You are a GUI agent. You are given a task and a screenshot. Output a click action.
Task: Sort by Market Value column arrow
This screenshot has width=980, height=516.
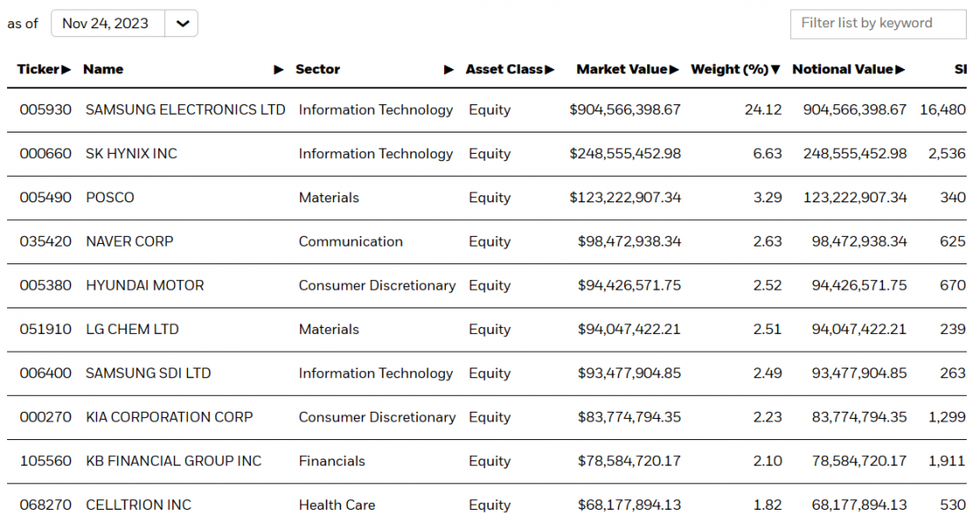675,69
